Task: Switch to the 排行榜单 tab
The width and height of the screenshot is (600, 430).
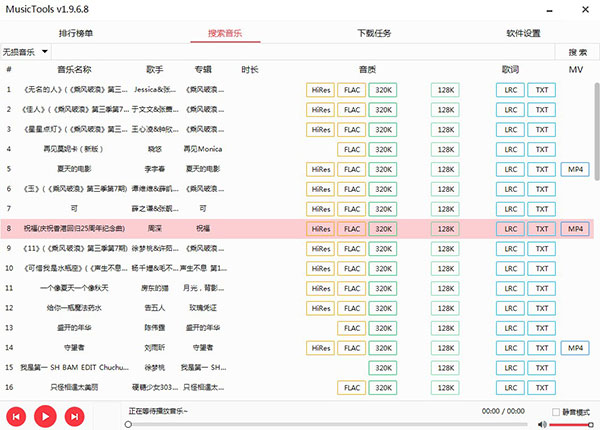Action: pos(76,33)
